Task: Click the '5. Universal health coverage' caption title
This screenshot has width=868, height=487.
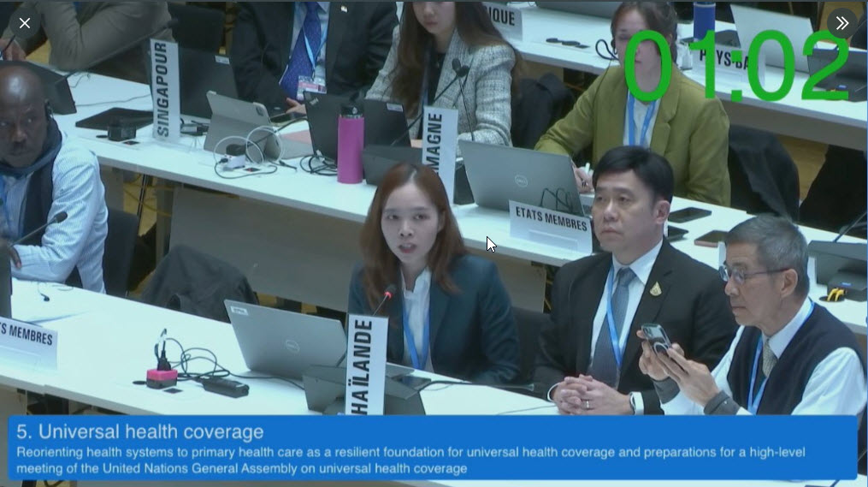Action: click(x=140, y=431)
